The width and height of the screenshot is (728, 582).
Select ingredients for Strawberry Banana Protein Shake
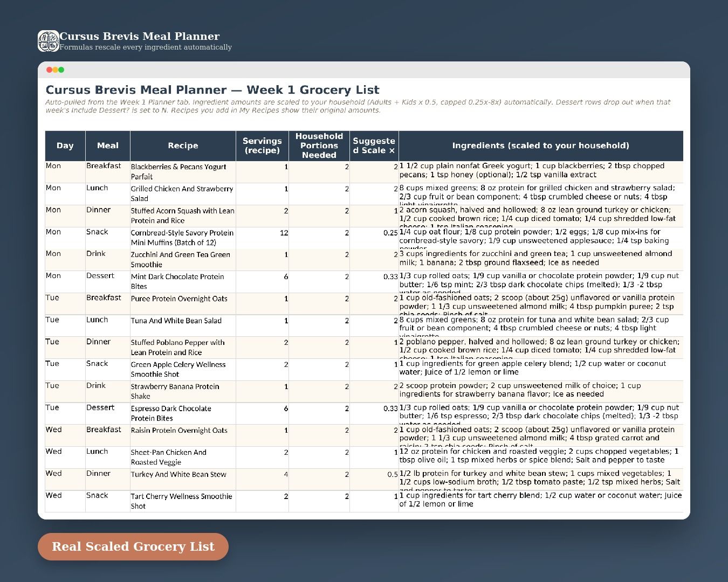pos(541,392)
